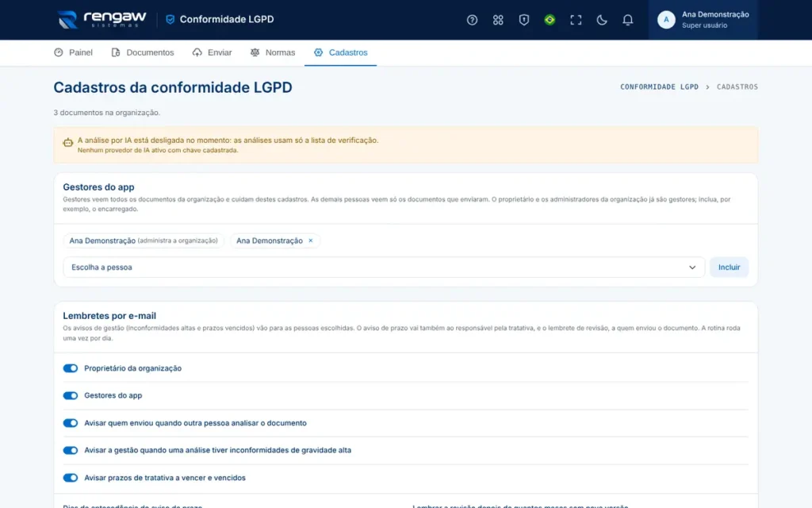Viewport: 812px width, 508px height.
Task: Click the Gestores do app heading
Action: click(x=98, y=187)
